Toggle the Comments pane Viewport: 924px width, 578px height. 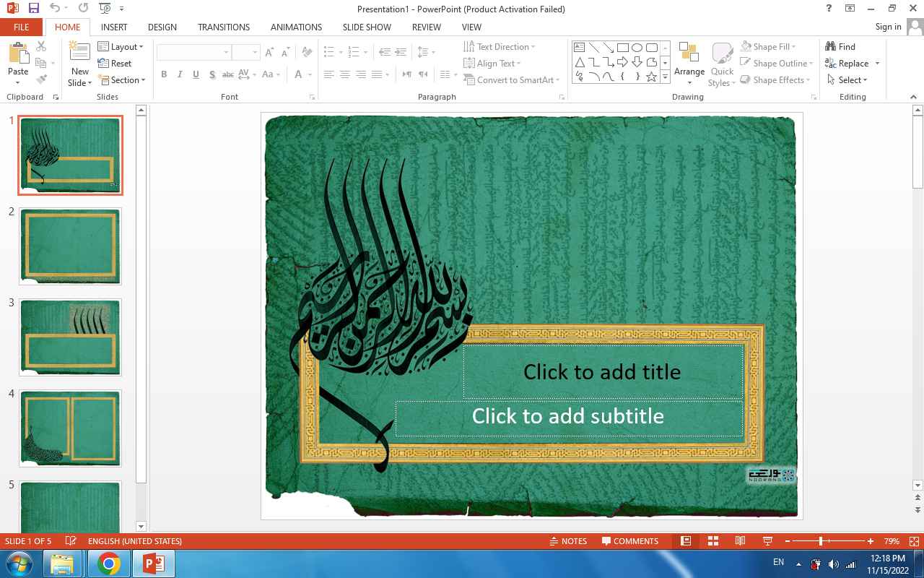coord(628,541)
